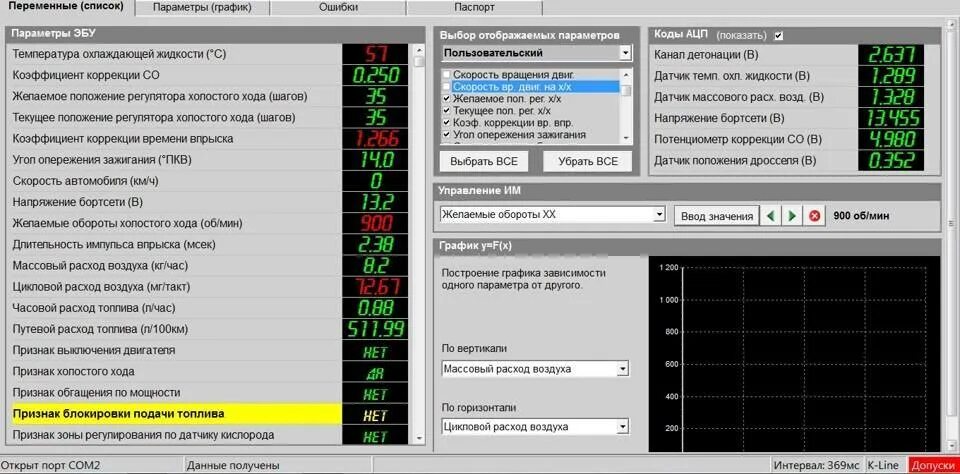This screenshot has height=474, width=960.
Task: Open 'По горизонтали' Цикловой расход воздуха dropdown
Action: [623, 426]
